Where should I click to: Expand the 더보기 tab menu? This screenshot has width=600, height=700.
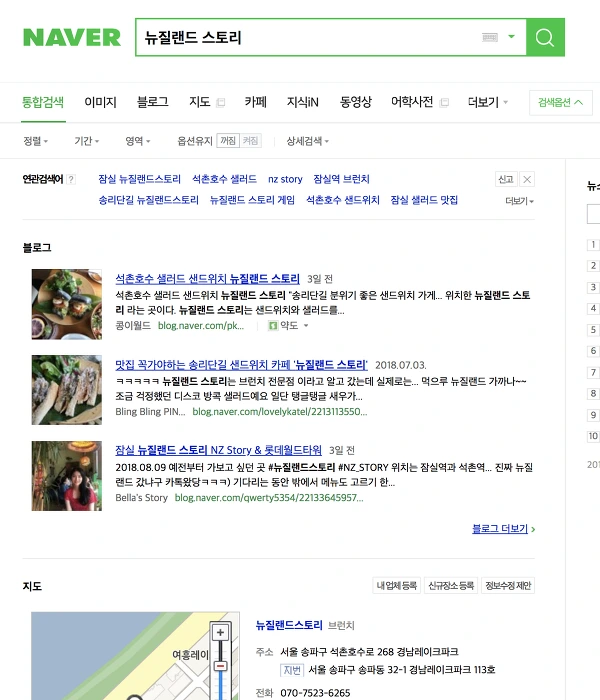tap(488, 102)
